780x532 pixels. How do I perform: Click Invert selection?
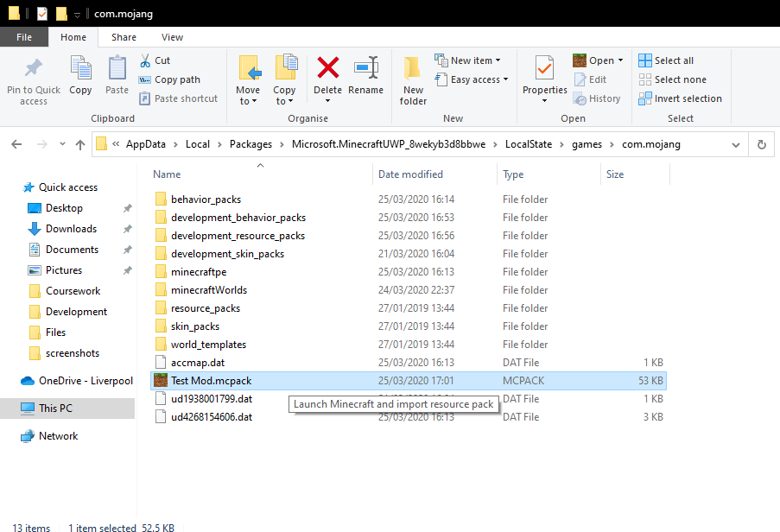(681, 98)
